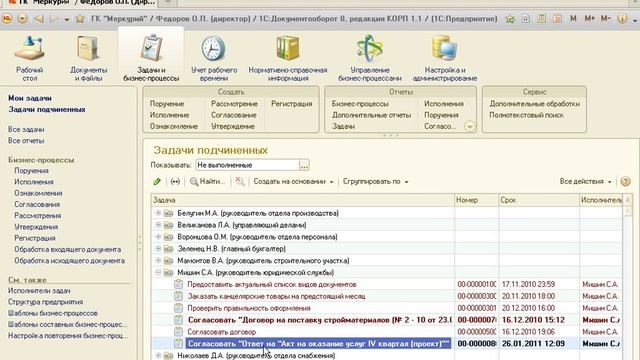The height and width of the screenshot is (360, 640).
Task: Expand the Мамонтов В.А. group
Action: 158,260
